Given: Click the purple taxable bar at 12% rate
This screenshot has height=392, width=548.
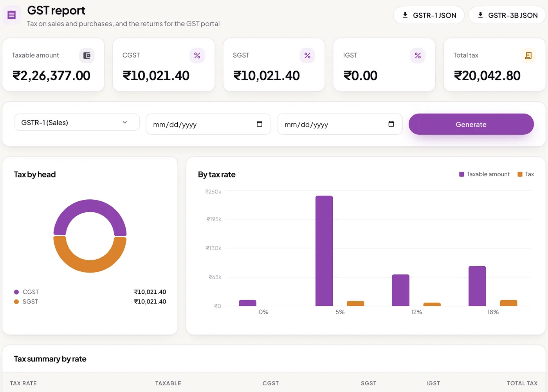Looking at the screenshot, I should [x=401, y=290].
